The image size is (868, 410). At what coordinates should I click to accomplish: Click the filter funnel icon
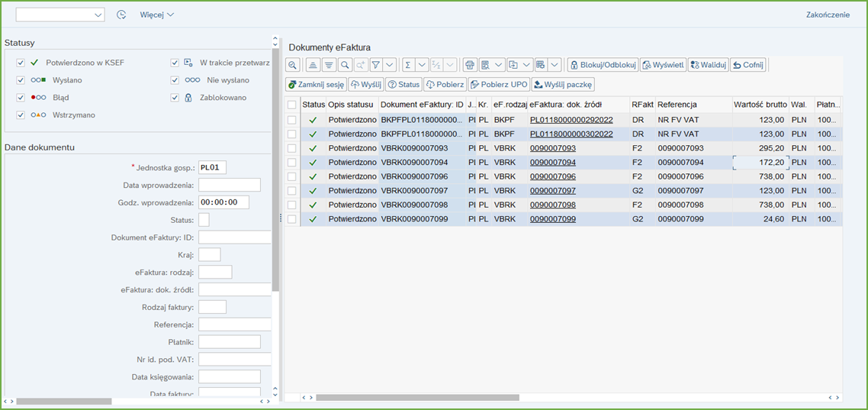pyautogui.click(x=376, y=65)
